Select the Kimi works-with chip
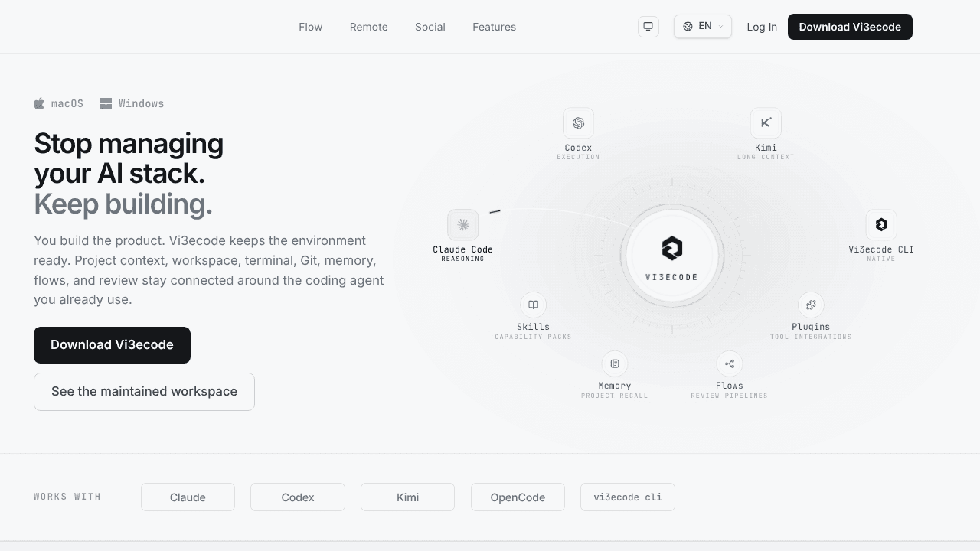 (x=408, y=497)
